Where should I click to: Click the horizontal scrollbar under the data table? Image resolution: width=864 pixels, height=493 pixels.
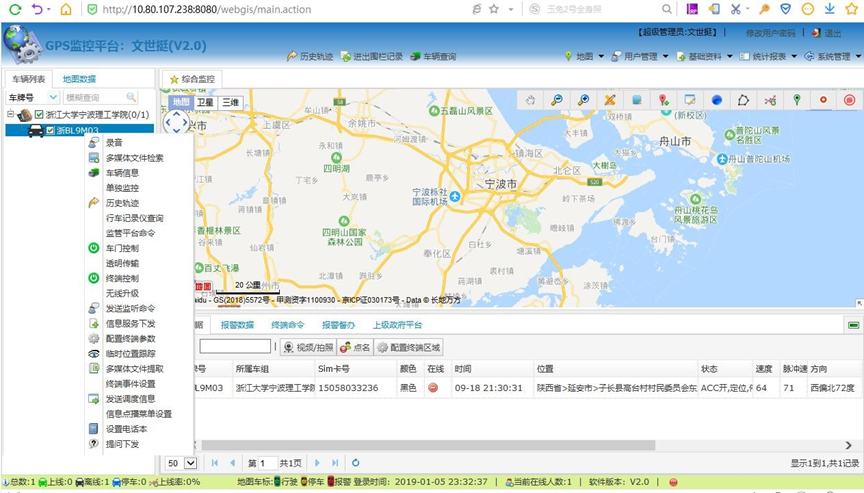pos(420,445)
